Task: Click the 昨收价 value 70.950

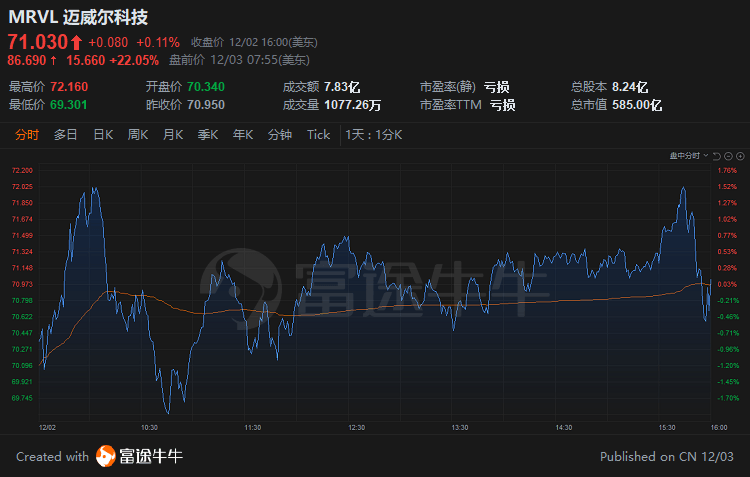Action: click(x=206, y=105)
